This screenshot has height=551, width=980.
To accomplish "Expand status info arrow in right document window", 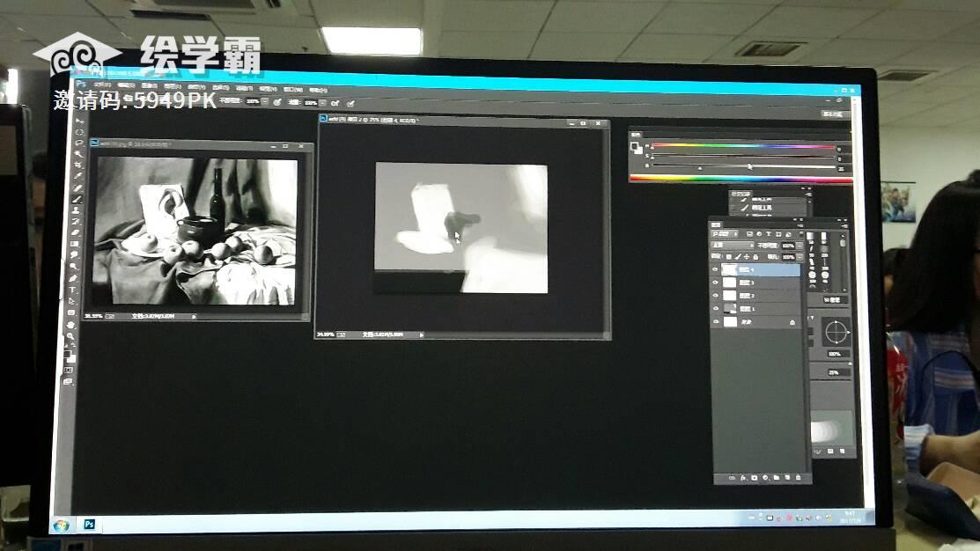I will coord(421,334).
